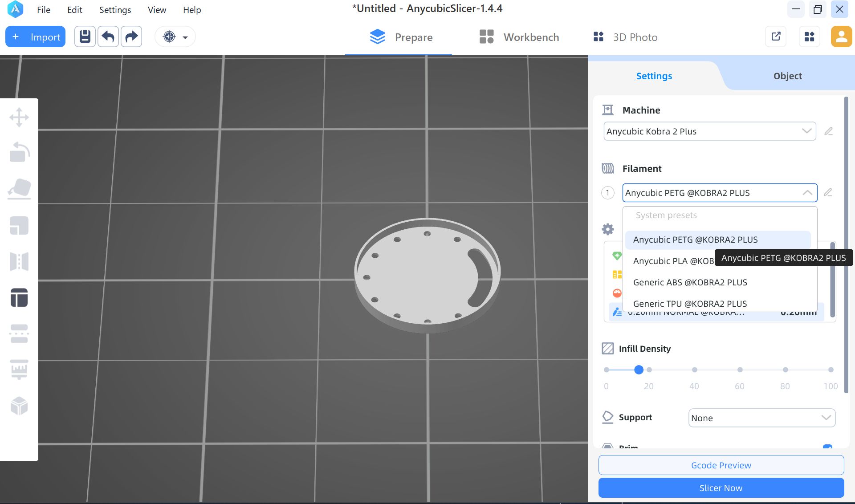Select the Scale tool icon

coord(19,225)
